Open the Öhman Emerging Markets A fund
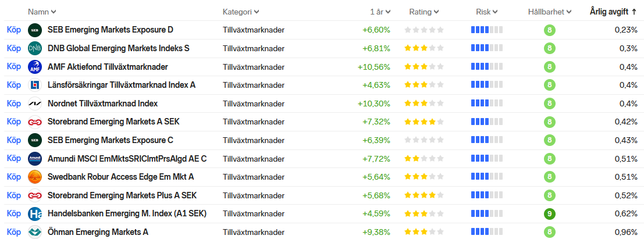The image size is (644, 239). click(x=98, y=232)
